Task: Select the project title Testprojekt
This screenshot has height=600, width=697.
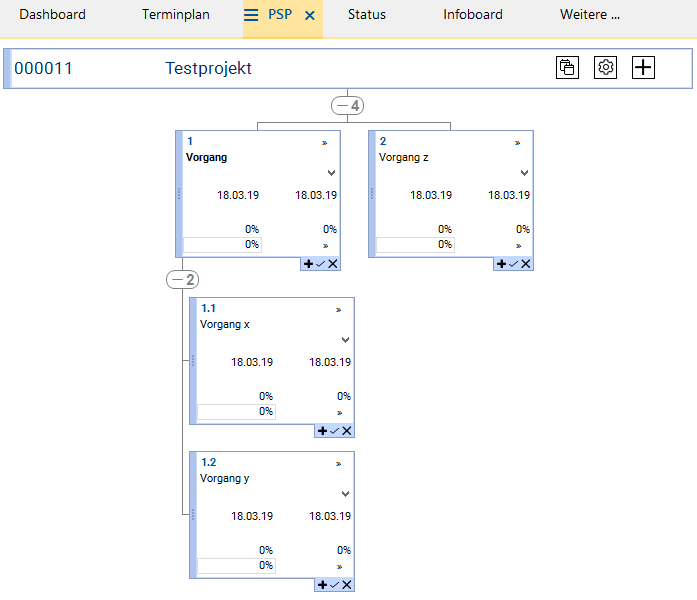Action: point(208,68)
